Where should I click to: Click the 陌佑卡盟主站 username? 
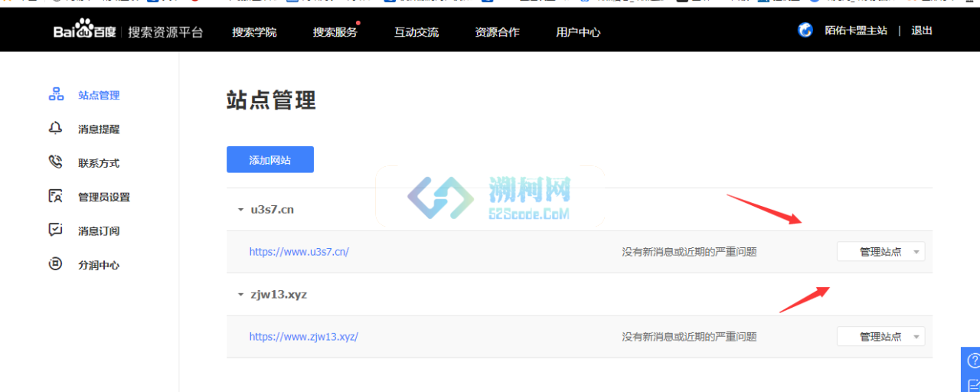[x=856, y=31]
